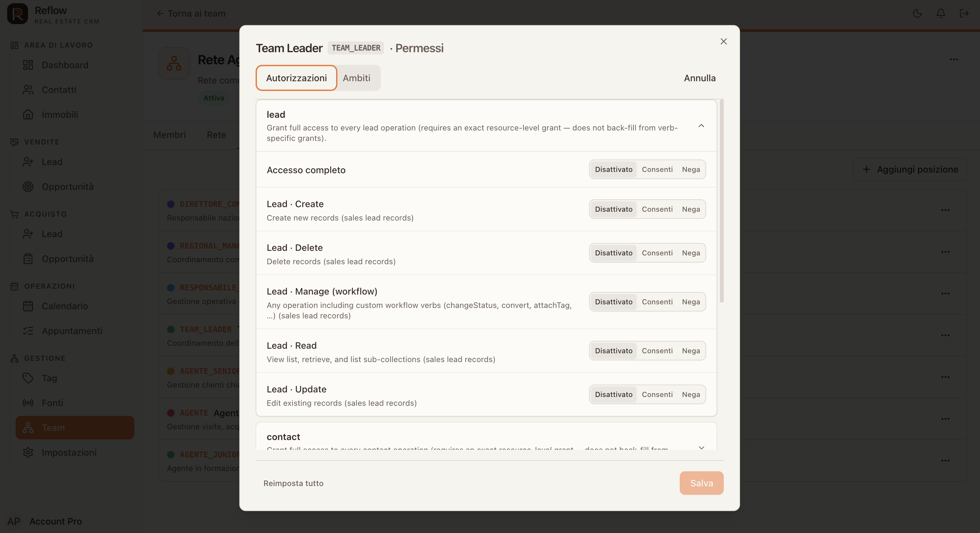Click Aggiungi posizione button
This screenshot has width=980, height=533.
tap(910, 169)
